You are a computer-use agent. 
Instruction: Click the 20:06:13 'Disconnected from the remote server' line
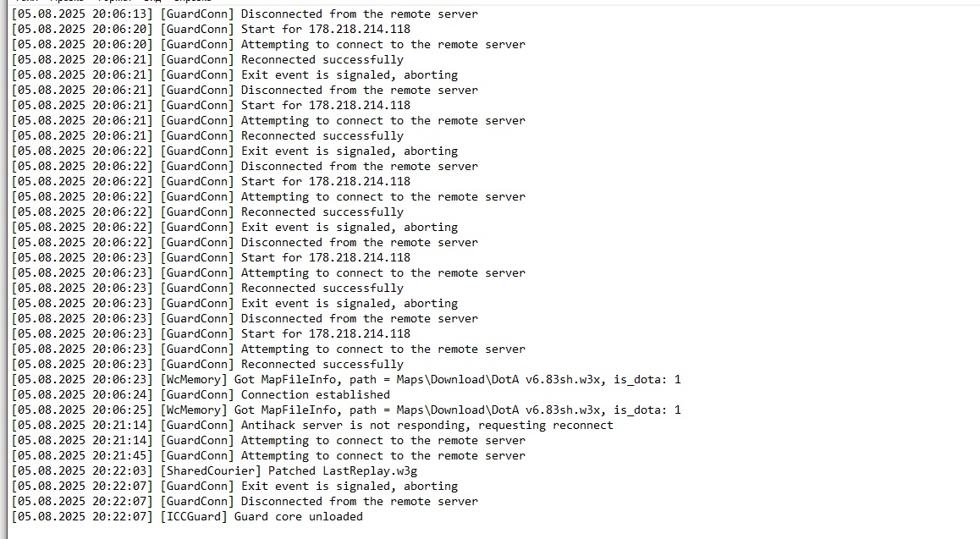[x=245, y=14]
